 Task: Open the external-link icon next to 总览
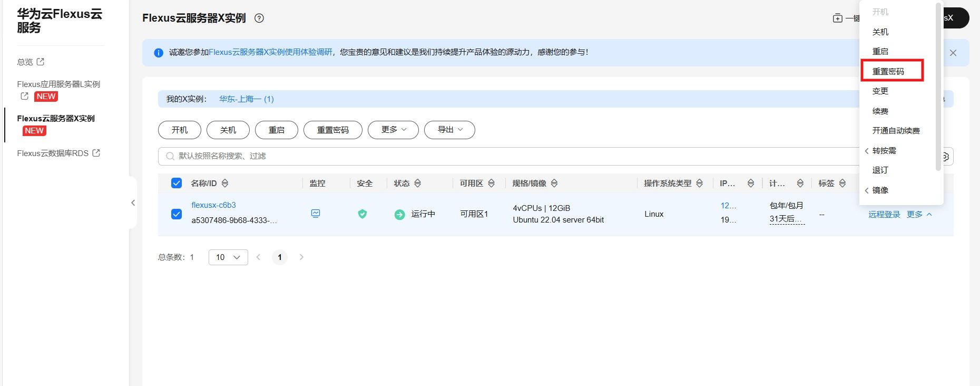tap(40, 62)
